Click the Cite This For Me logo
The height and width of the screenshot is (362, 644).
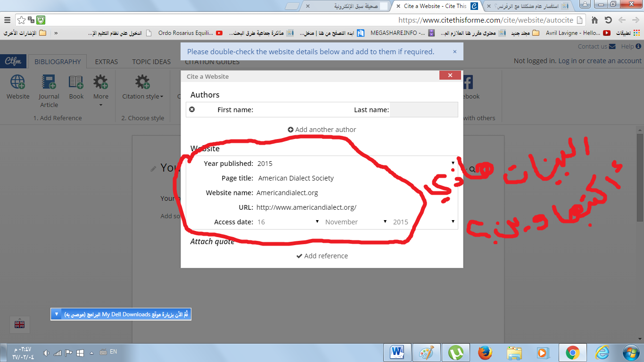pyautogui.click(x=13, y=61)
